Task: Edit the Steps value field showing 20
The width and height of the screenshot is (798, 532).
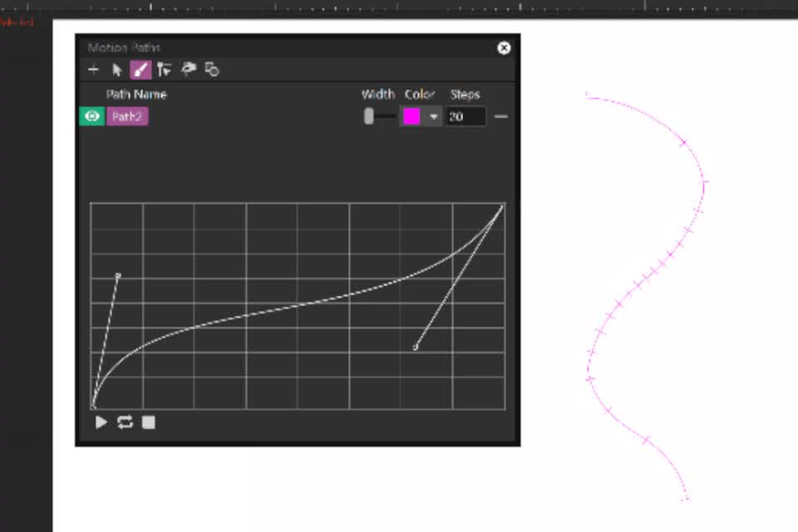Action: click(465, 116)
